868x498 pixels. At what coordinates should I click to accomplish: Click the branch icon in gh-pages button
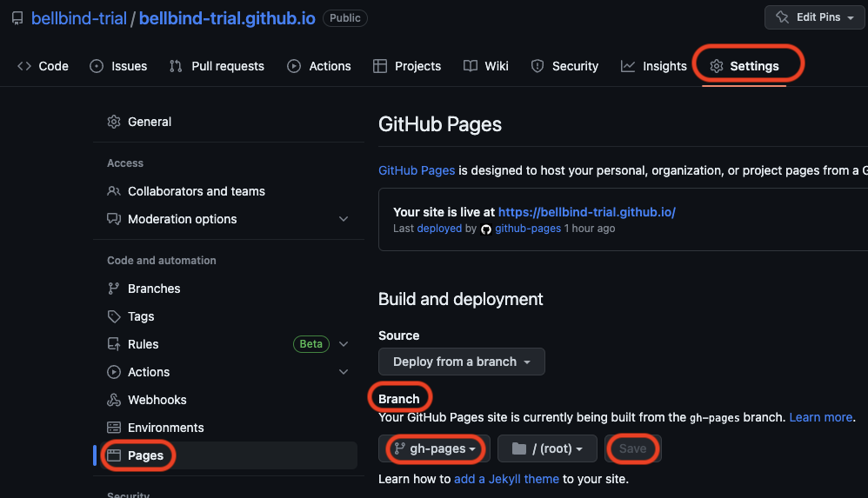point(400,448)
